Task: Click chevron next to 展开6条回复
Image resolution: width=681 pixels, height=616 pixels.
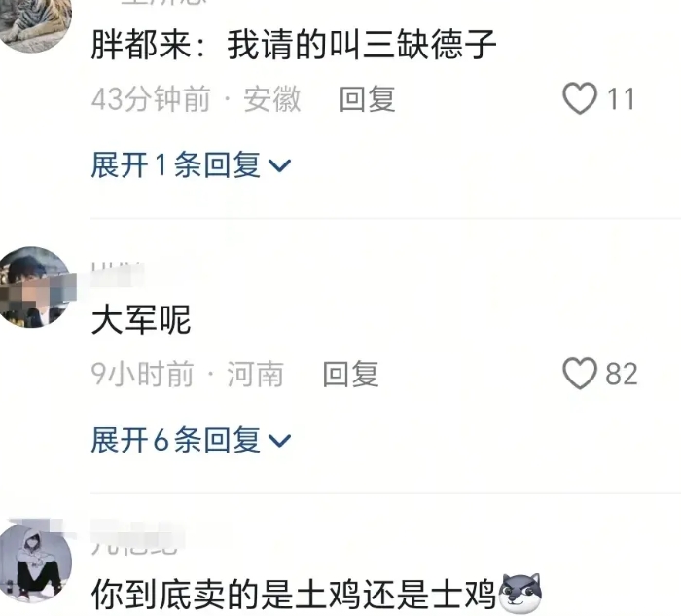Action: [279, 441]
